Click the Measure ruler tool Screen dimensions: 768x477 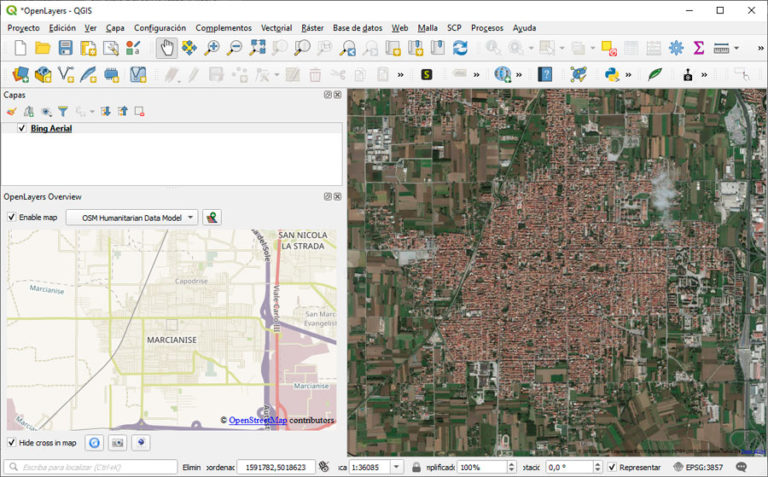point(721,48)
